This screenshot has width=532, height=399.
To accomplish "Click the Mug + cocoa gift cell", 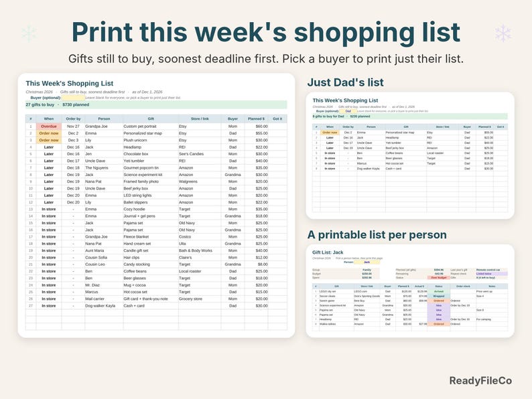I will (x=151, y=285).
